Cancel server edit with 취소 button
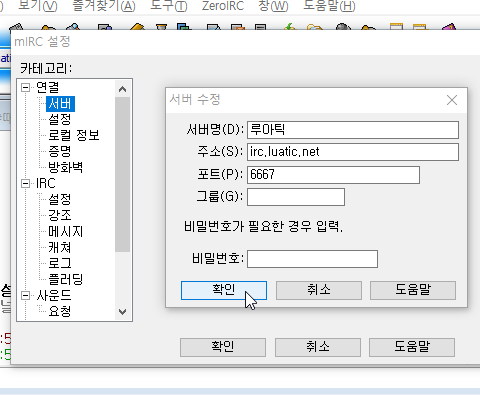480x395 pixels. [319, 290]
